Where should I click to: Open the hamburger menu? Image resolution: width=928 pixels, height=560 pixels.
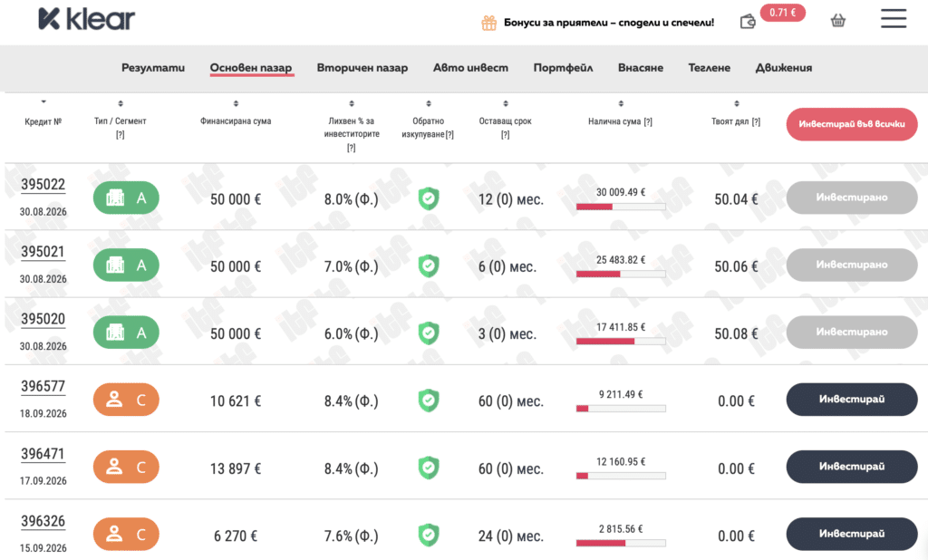pyautogui.click(x=894, y=18)
